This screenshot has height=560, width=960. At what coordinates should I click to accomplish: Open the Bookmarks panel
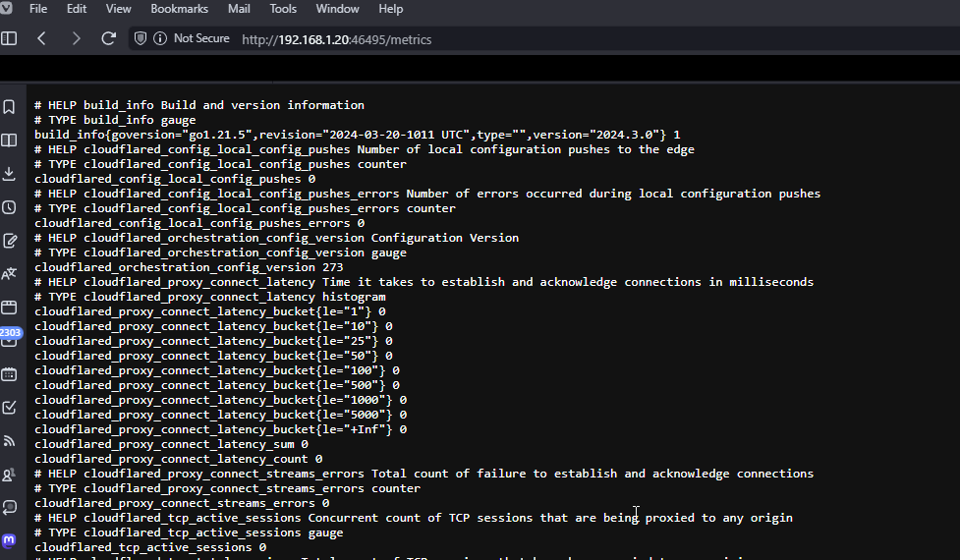point(9,107)
